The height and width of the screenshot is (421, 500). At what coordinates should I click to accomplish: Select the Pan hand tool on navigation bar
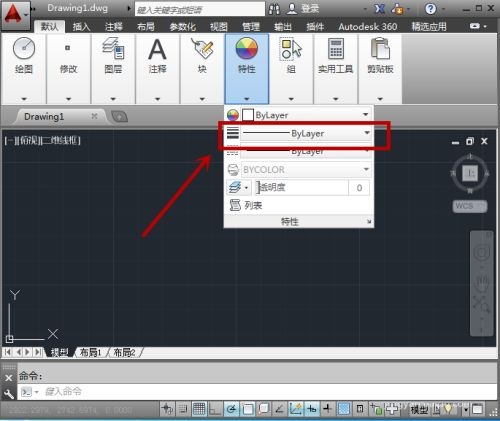481,283
